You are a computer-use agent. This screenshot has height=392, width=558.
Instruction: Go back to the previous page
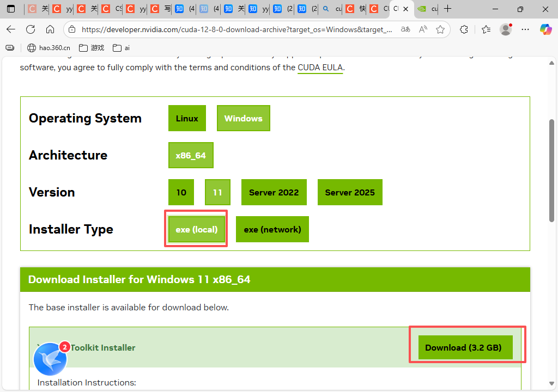tap(11, 29)
